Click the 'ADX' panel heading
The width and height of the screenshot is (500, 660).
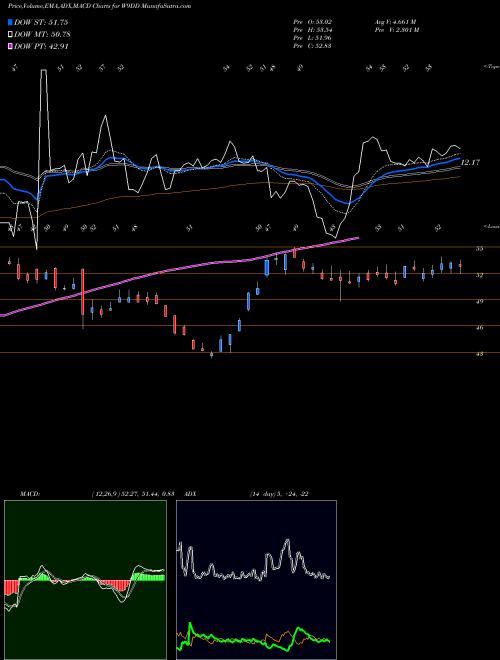(191, 494)
